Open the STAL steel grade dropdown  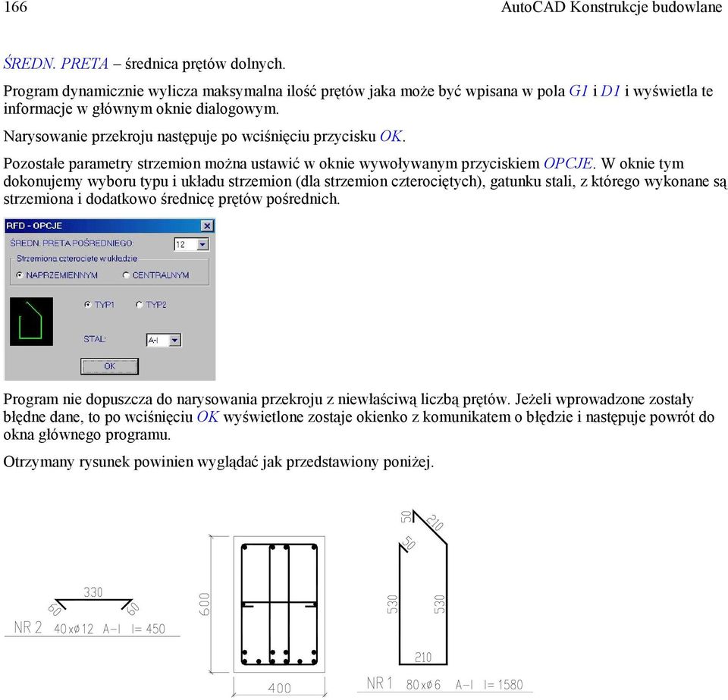coord(174,341)
